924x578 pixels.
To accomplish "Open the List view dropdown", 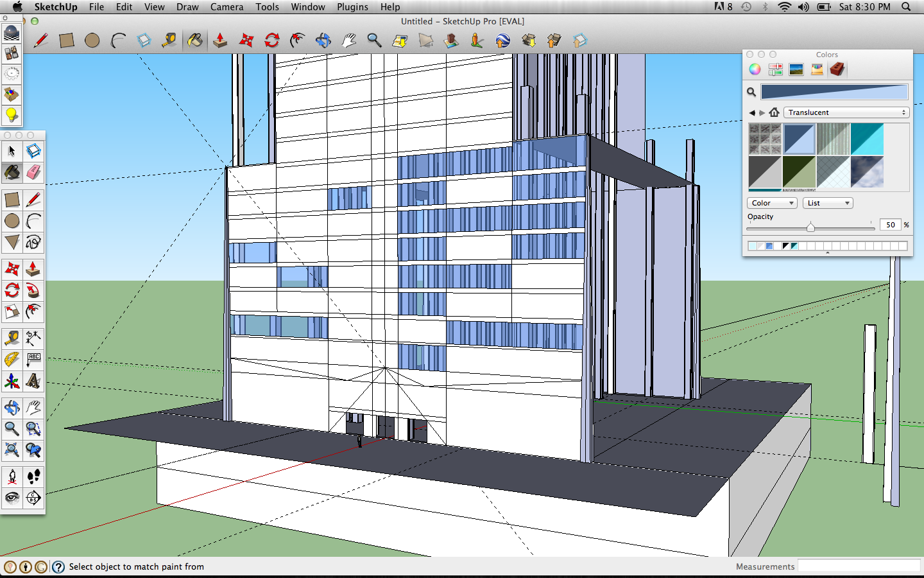I will click(x=827, y=203).
